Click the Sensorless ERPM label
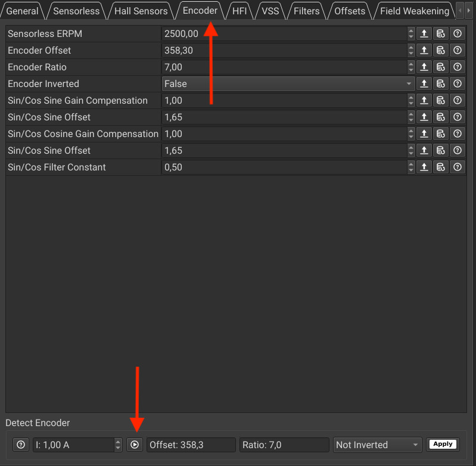Image resolution: width=476 pixels, height=466 pixels. tap(45, 34)
